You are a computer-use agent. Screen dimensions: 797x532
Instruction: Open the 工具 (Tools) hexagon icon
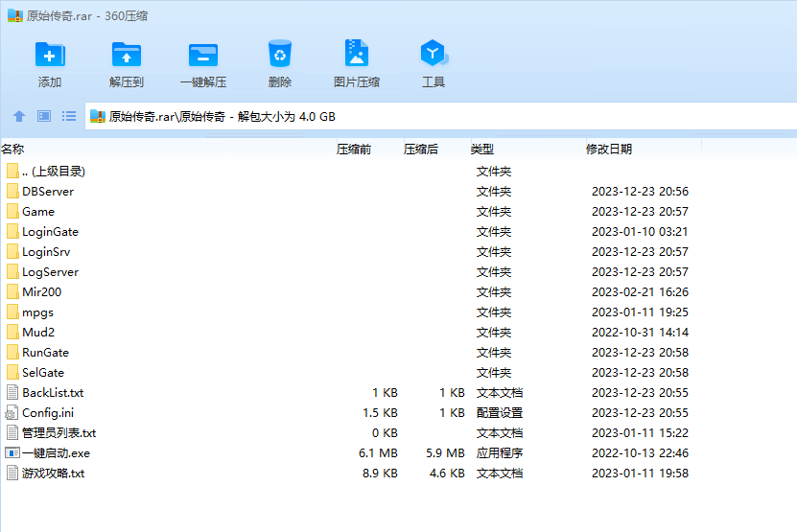click(x=434, y=53)
